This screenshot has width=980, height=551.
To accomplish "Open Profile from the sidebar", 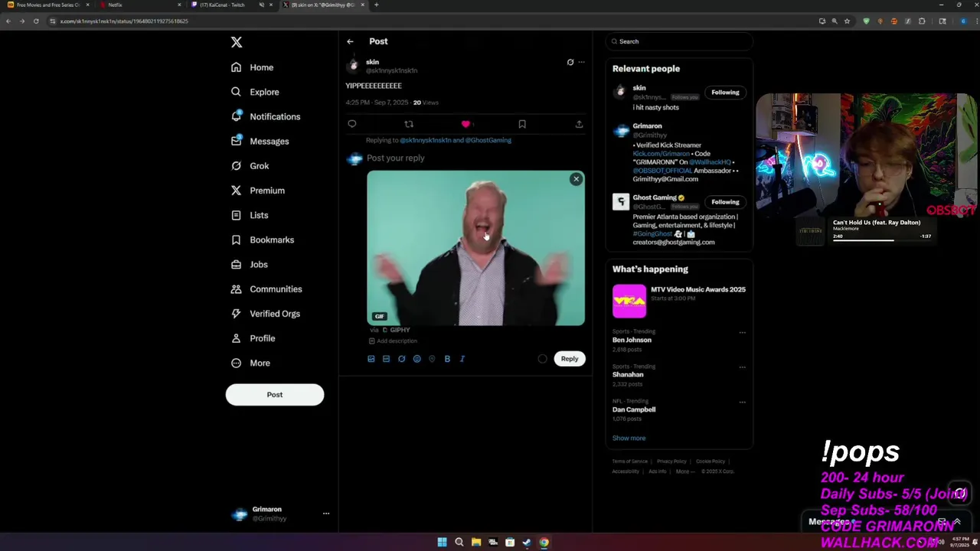I will tap(253, 338).
